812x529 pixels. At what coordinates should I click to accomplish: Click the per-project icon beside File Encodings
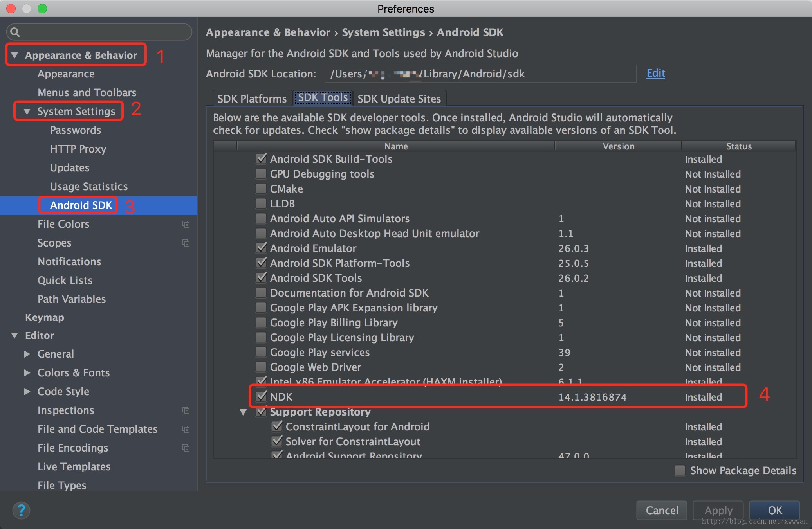(x=186, y=448)
